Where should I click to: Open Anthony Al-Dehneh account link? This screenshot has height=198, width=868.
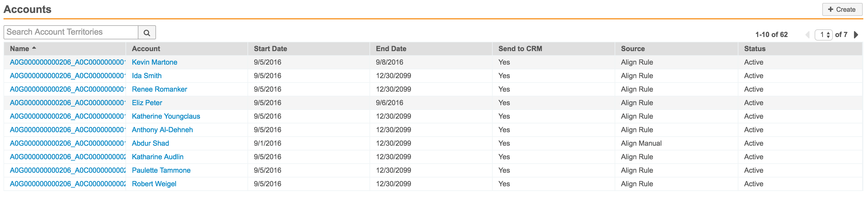pos(162,130)
